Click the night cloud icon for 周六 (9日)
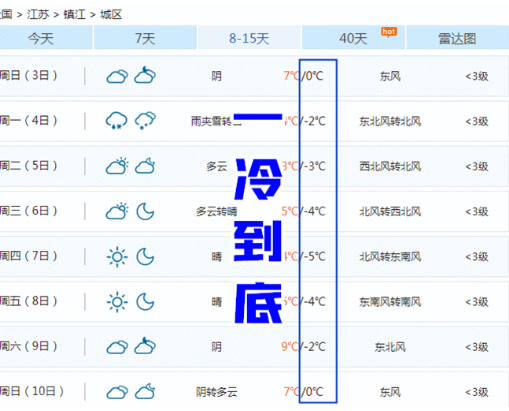Viewport: 509px width, 411px height. 145,346
